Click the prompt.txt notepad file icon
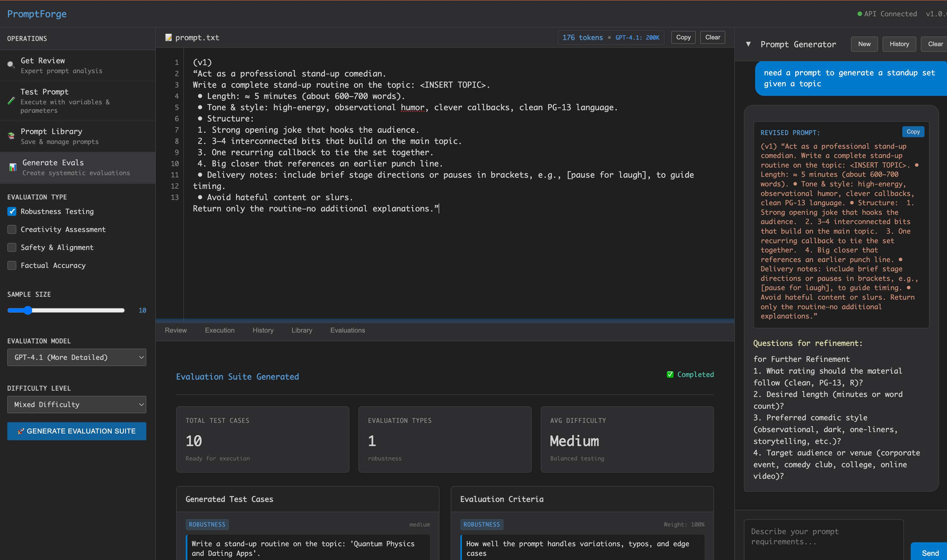The width and height of the screenshot is (947, 560). pos(169,37)
